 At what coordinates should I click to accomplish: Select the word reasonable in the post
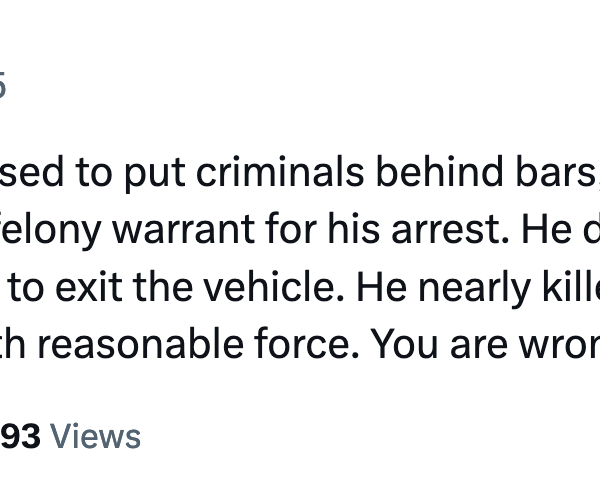click(140, 344)
